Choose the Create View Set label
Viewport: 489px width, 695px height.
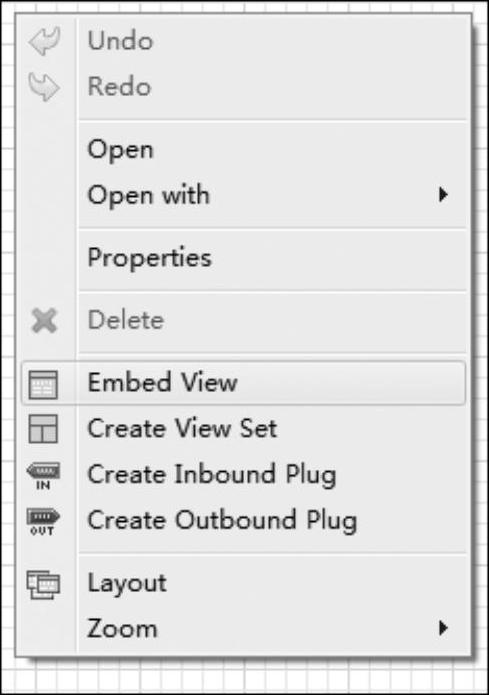click(x=182, y=428)
